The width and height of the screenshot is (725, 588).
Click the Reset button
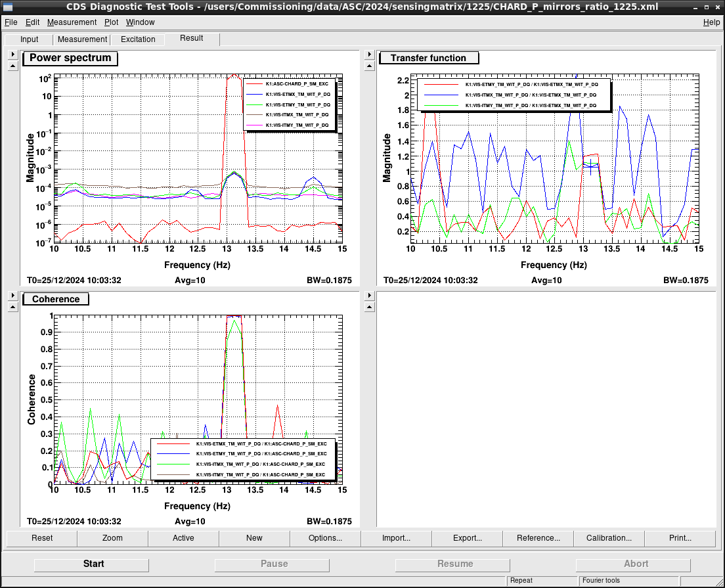click(x=42, y=538)
